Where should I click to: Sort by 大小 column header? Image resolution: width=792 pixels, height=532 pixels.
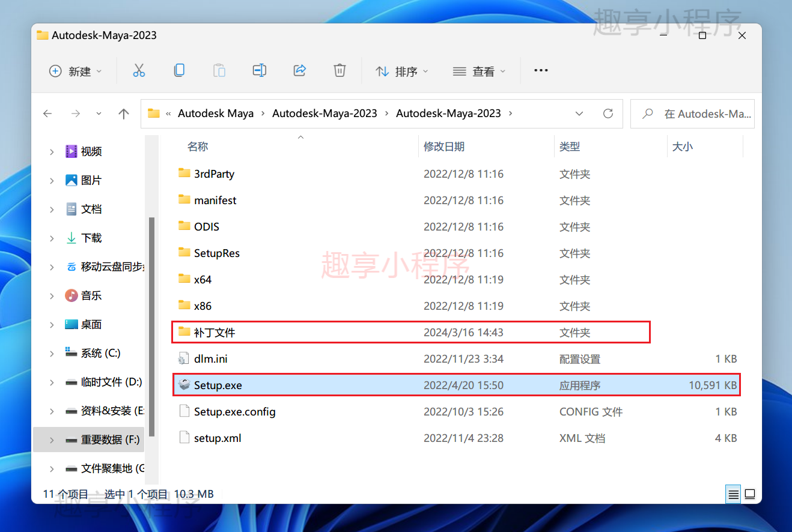(683, 147)
